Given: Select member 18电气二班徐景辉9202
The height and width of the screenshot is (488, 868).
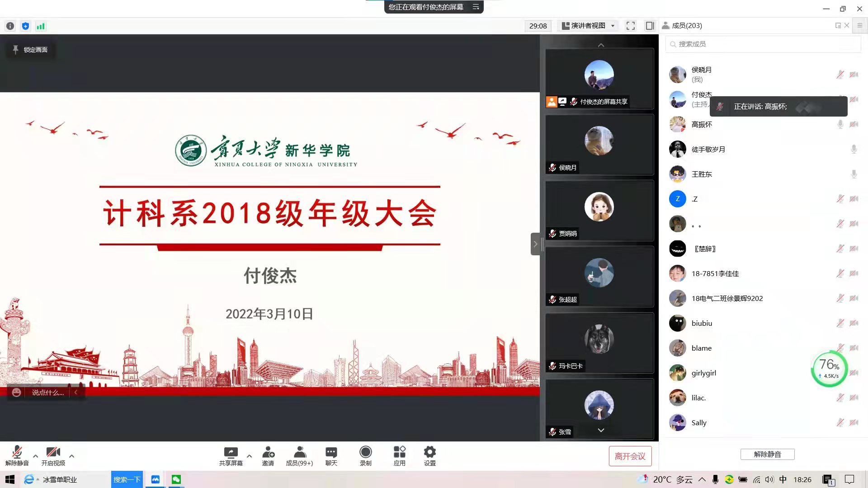Looking at the screenshot, I should pos(763,298).
